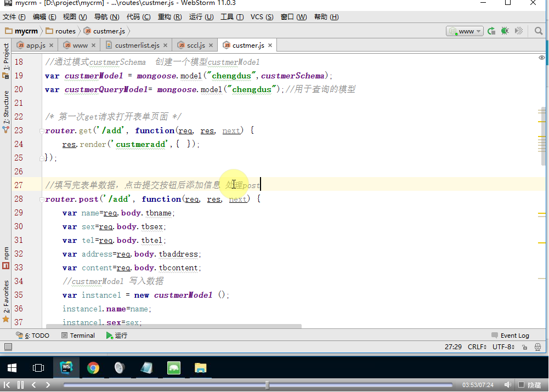Image resolution: width=549 pixels, height=392 pixels.
Task: Open search with the magnifier icon
Action: (x=538, y=31)
